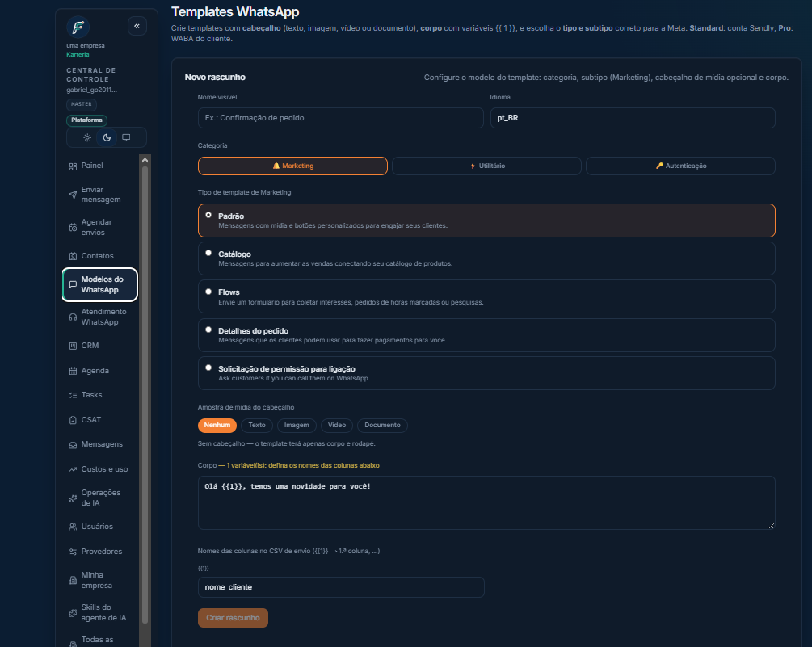Click the Mensagens inbox icon
This screenshot has height=647, width=812.
coord(73,445)
